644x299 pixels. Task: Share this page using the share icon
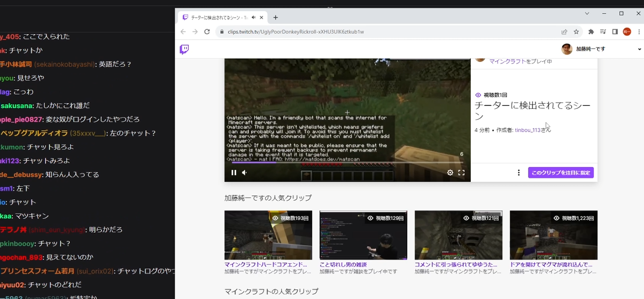564,32
